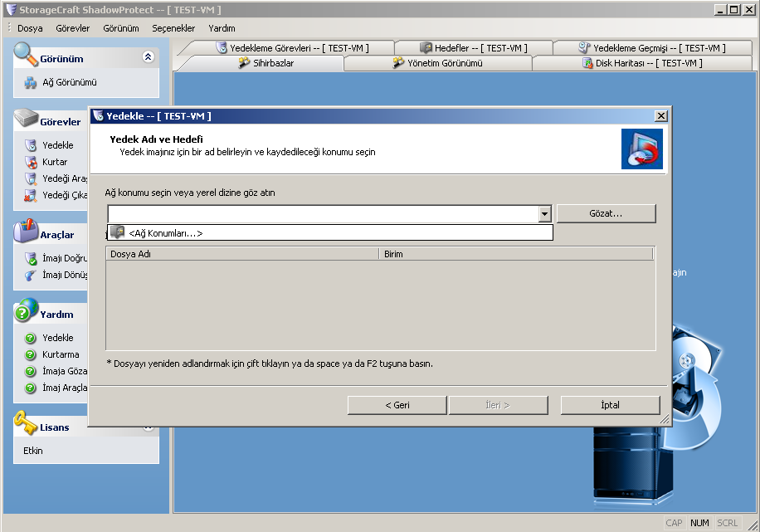Click the Kurtarma help link
Screen dimensions: 760x532
coord(61,354)
